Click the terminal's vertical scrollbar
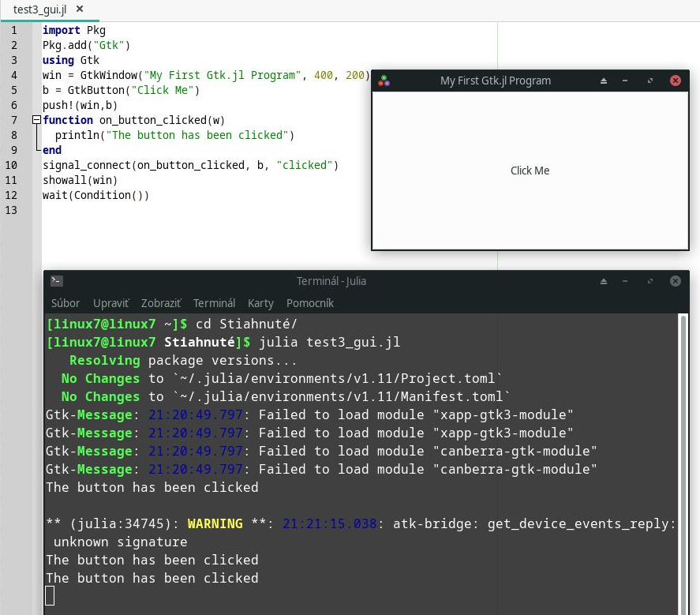Viewport: 700px width, 615px height. coord(683,458)
